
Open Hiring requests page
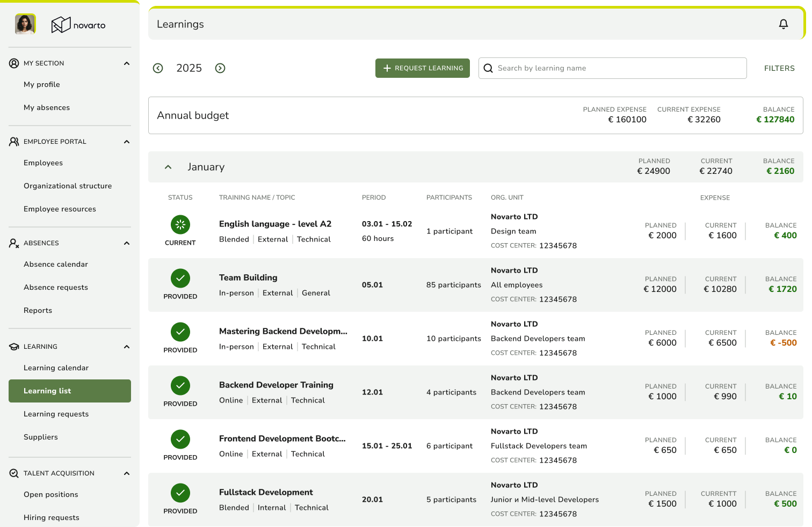point(52,517)
